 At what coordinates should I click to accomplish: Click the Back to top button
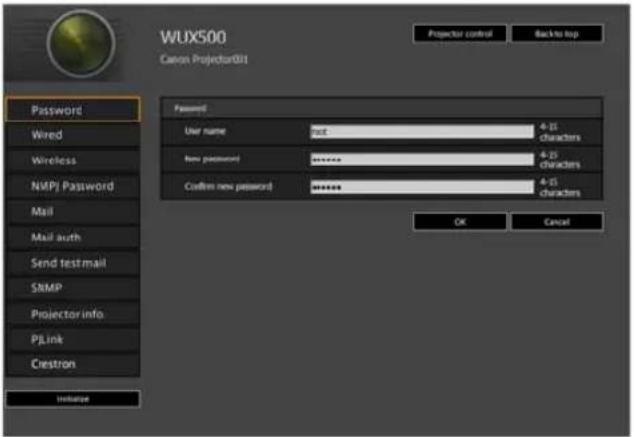click(x=557, y=34)
